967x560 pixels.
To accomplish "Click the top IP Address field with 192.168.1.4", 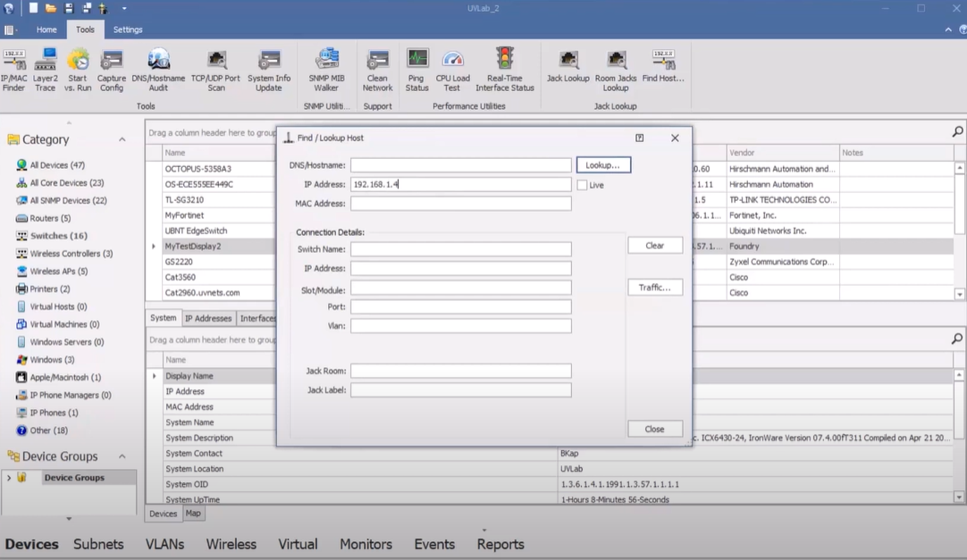I will (460, 184).
